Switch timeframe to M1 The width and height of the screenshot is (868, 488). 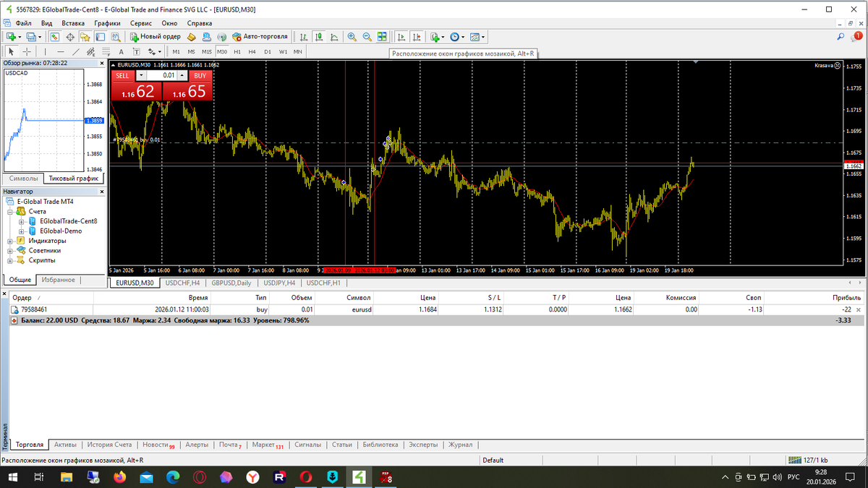pos(176,51)
